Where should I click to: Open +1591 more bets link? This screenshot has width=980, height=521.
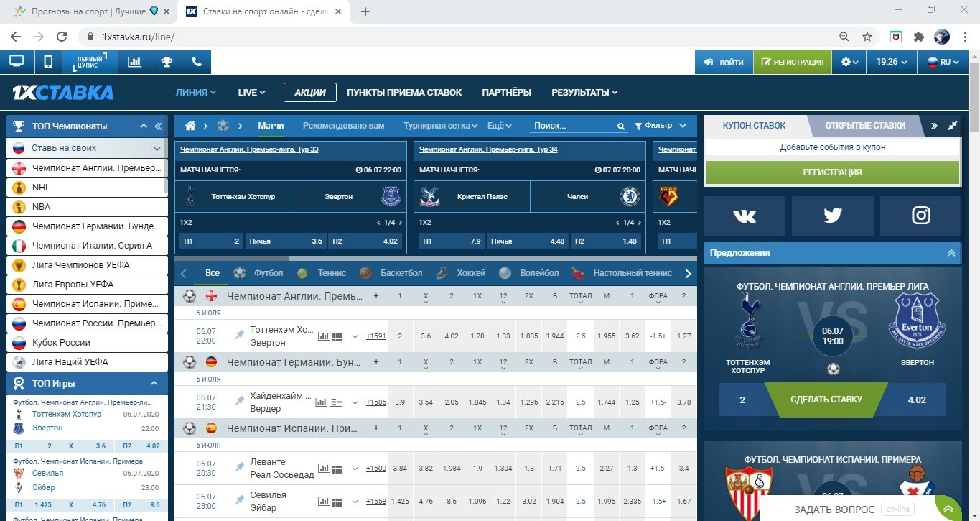[x=375, y=336]
